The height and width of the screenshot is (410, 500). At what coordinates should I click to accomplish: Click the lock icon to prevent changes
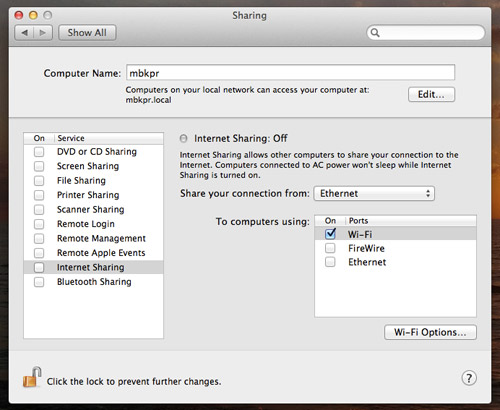point(32,377)
